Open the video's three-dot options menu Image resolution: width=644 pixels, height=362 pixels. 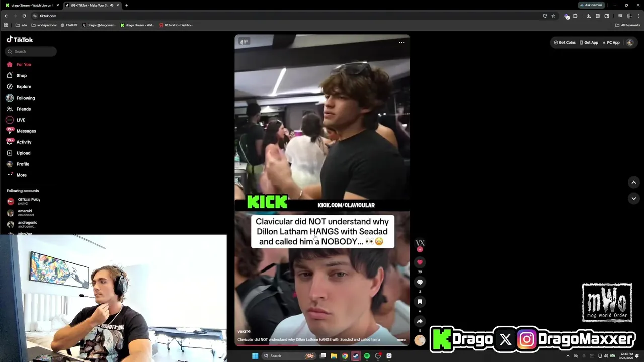(x=401, y=42)
